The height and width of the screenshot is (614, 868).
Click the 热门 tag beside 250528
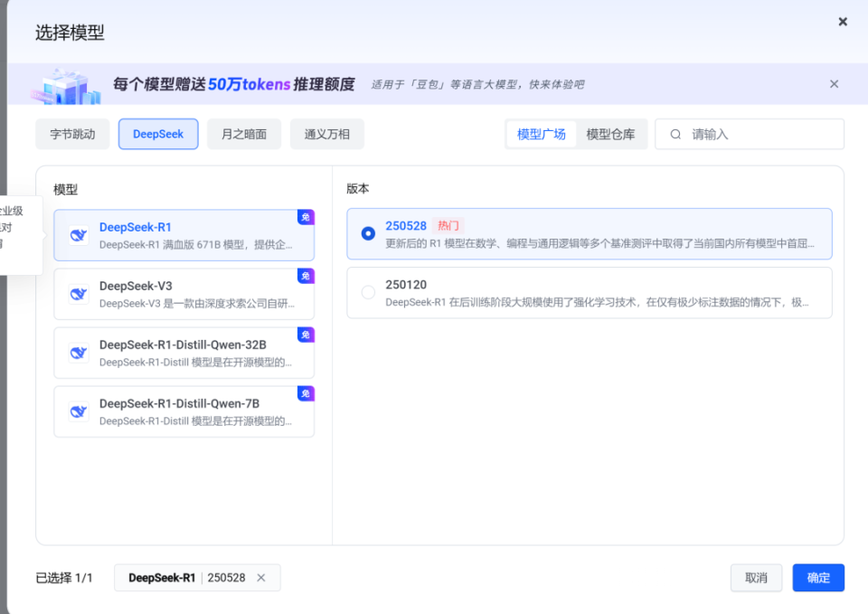(448, 226)
